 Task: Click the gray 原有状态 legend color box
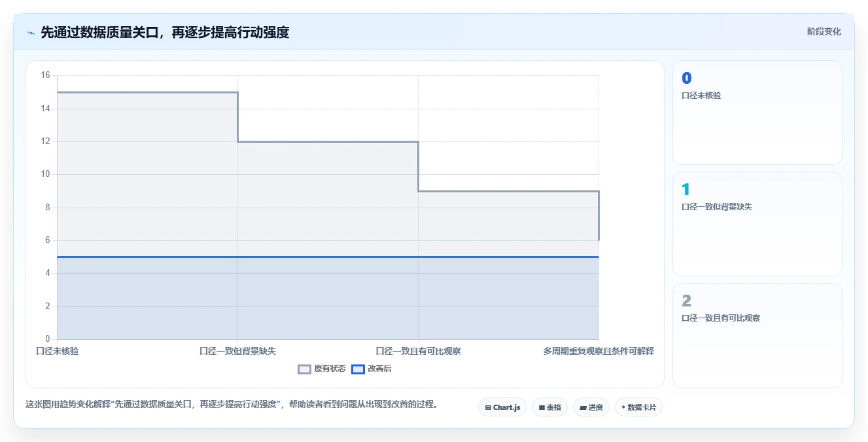pos(304,369)
